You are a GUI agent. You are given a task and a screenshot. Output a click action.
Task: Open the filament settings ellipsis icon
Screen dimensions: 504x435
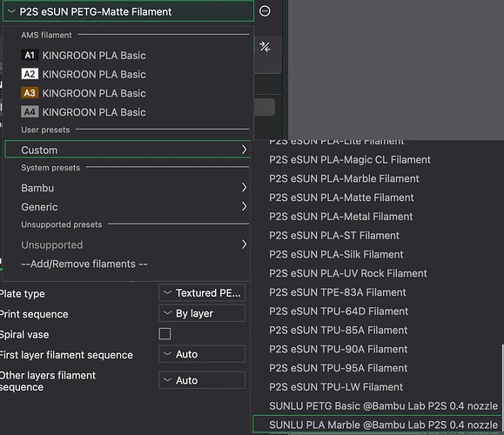(265, 11)
